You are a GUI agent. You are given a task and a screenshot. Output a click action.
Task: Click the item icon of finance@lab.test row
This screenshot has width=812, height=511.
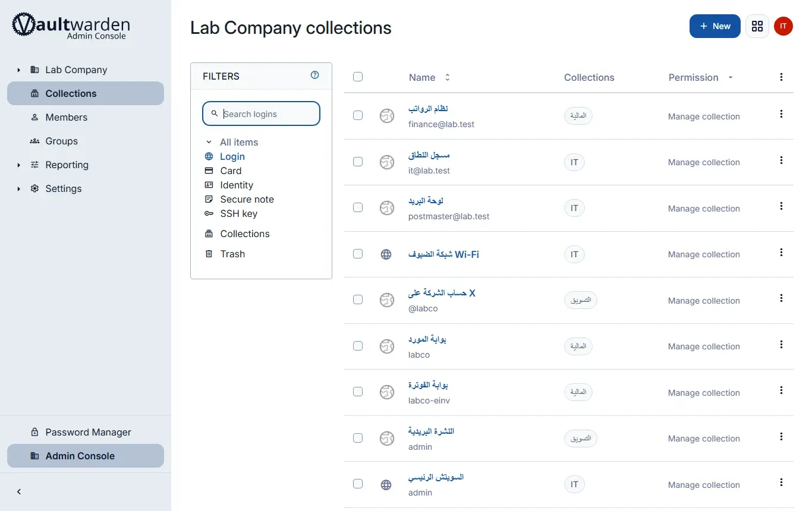pos(387,116)
